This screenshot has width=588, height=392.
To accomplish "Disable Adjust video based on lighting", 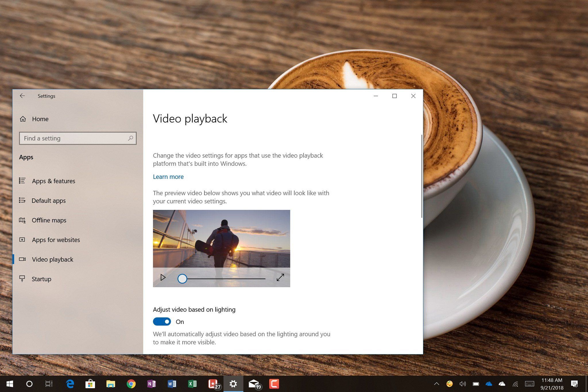I will 162,322.
